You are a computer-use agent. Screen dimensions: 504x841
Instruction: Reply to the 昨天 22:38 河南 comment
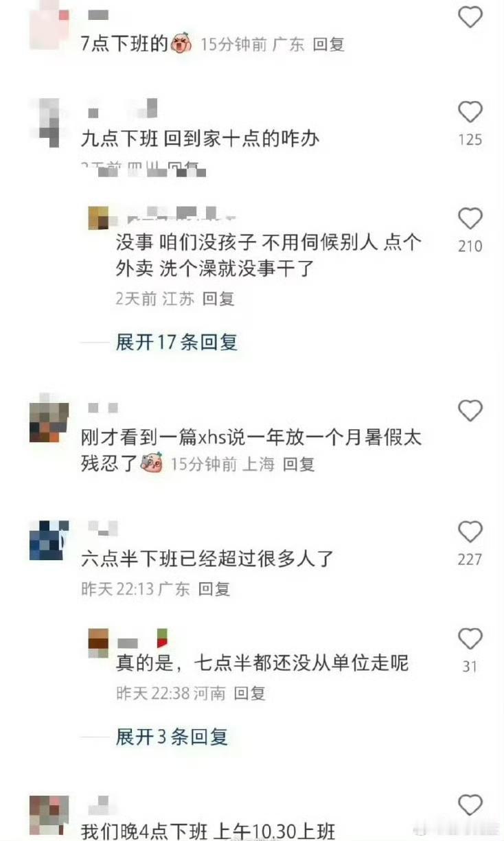point(249,693)
